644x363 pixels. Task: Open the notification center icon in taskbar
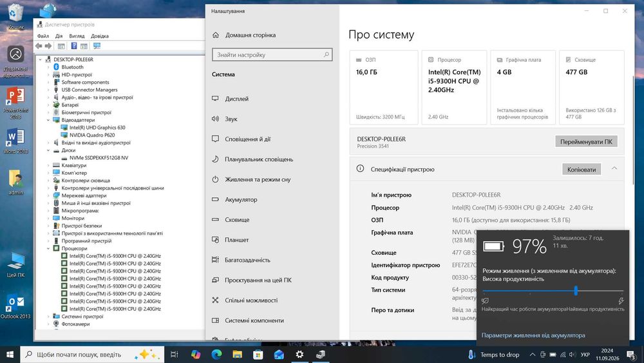[x=631, y=355]
